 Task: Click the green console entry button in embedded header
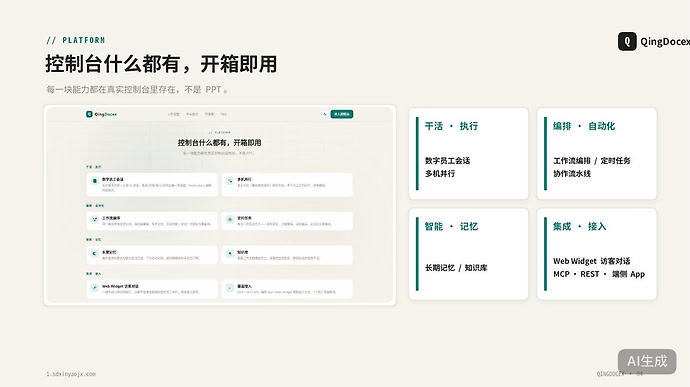(x=342, y=114)
